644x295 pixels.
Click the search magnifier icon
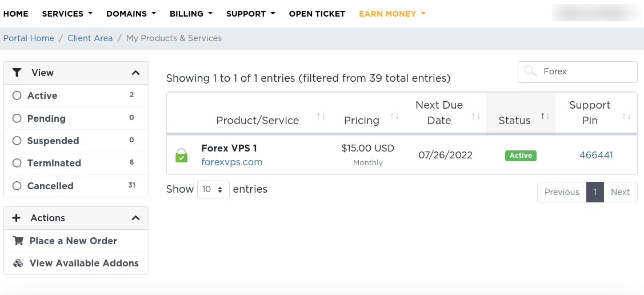[531, 71]
